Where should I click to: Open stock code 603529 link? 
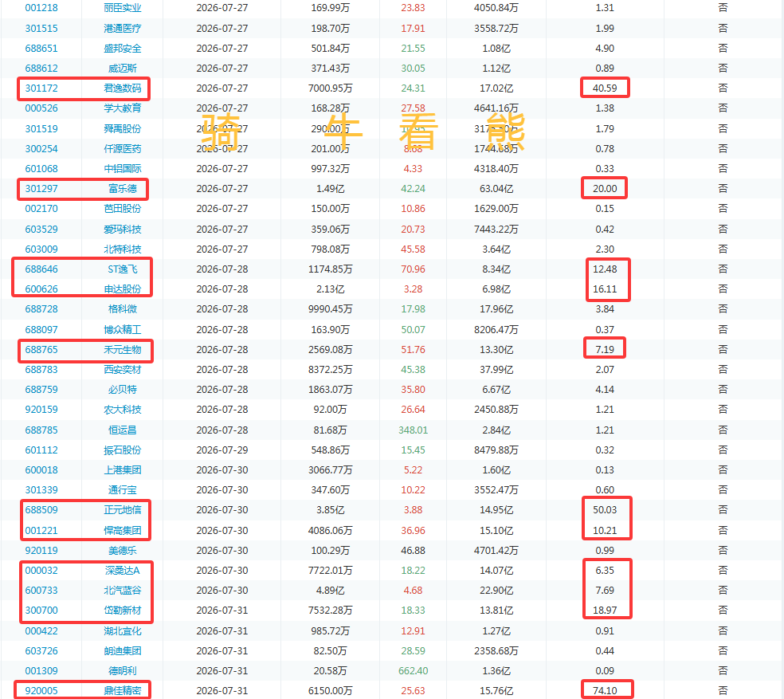pyautogui.click(x=41, y=230)
